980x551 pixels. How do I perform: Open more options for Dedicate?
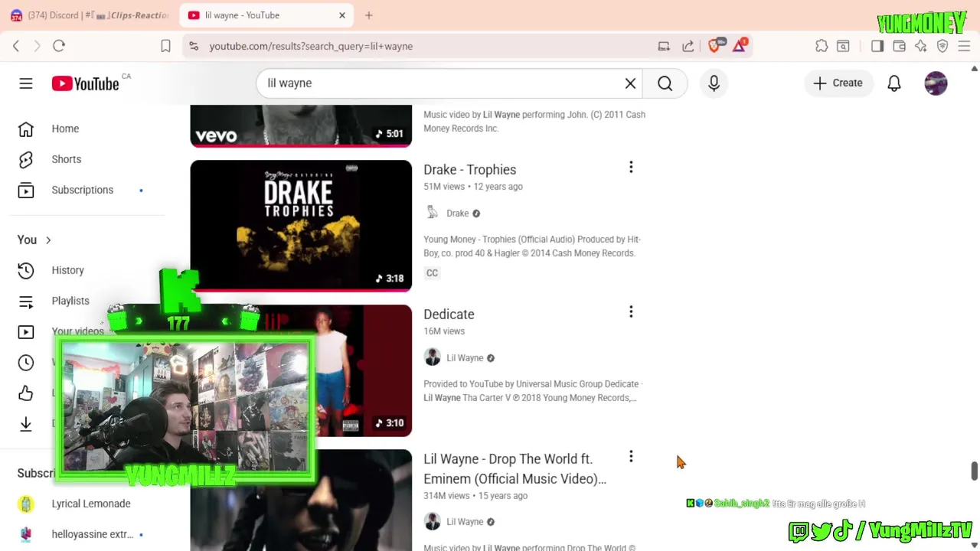coord(631,311)
